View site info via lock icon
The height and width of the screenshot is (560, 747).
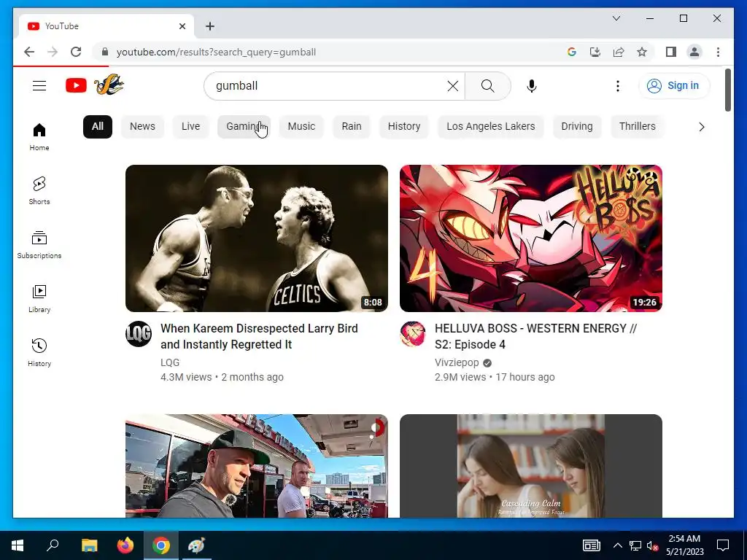click(105, 52)
